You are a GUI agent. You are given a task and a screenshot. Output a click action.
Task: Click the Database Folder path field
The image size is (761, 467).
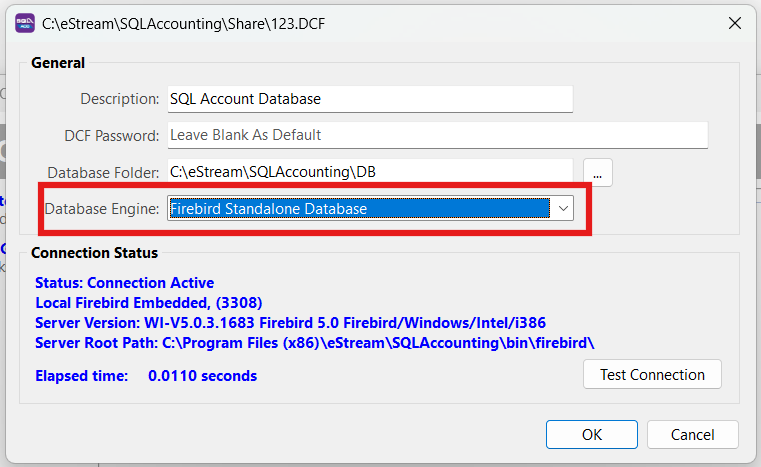coord(369,172)
